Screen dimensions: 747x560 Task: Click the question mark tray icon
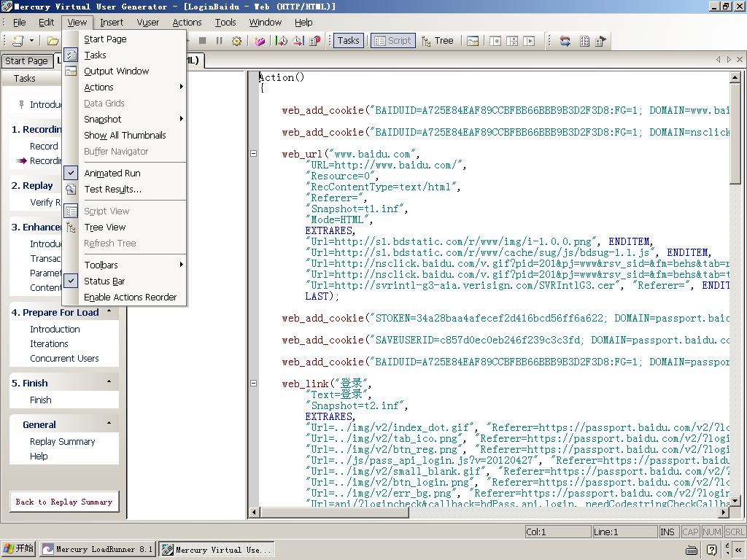pos(712,550)
